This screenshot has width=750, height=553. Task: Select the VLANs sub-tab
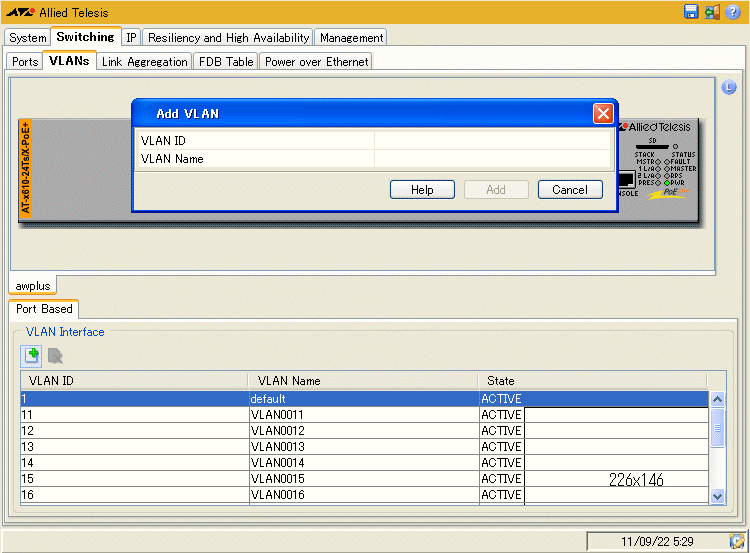[69, 61]
